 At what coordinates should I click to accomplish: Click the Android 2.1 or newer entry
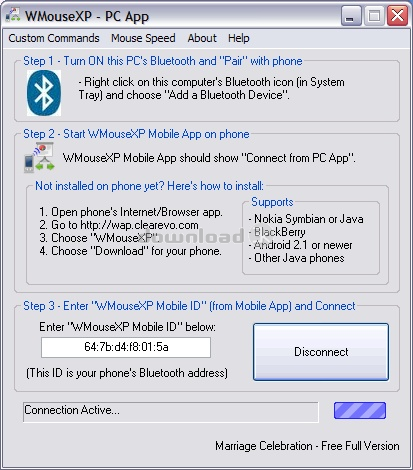[x=301, y=245]
